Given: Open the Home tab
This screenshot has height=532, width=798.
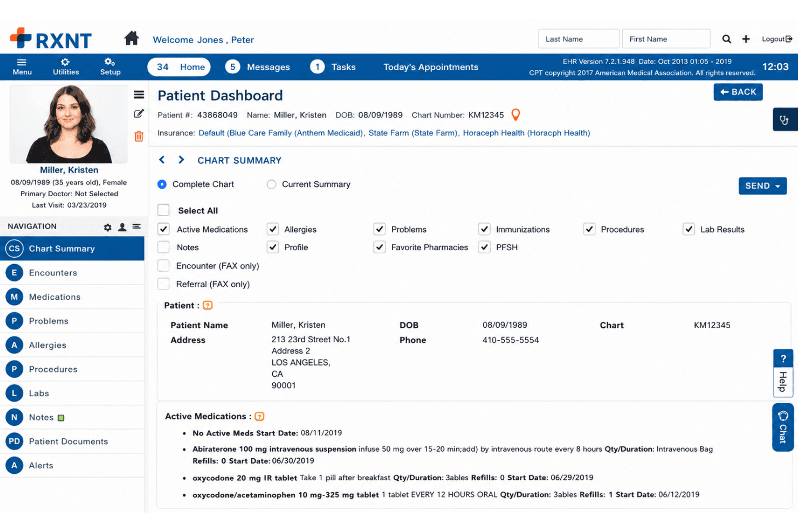Looking at the screenshot, I should (179, 67).
